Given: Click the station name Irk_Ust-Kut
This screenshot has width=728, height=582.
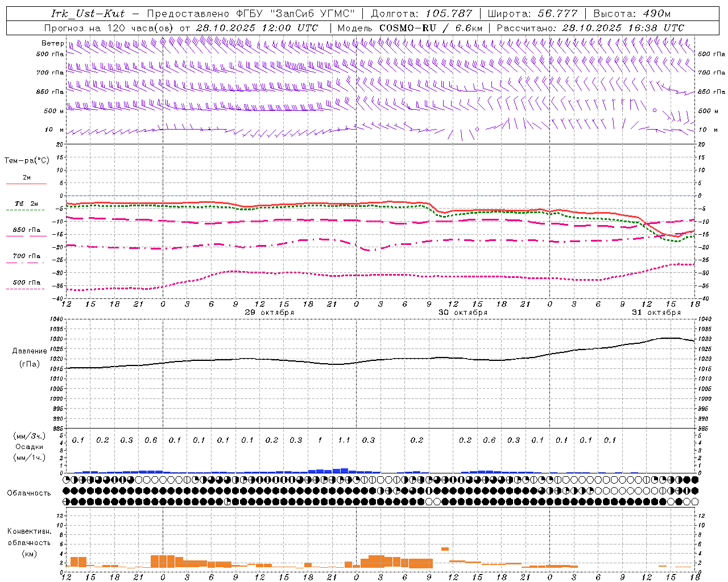Looking at the screenshot, I should pyautogui.click(x=88, y=14).
